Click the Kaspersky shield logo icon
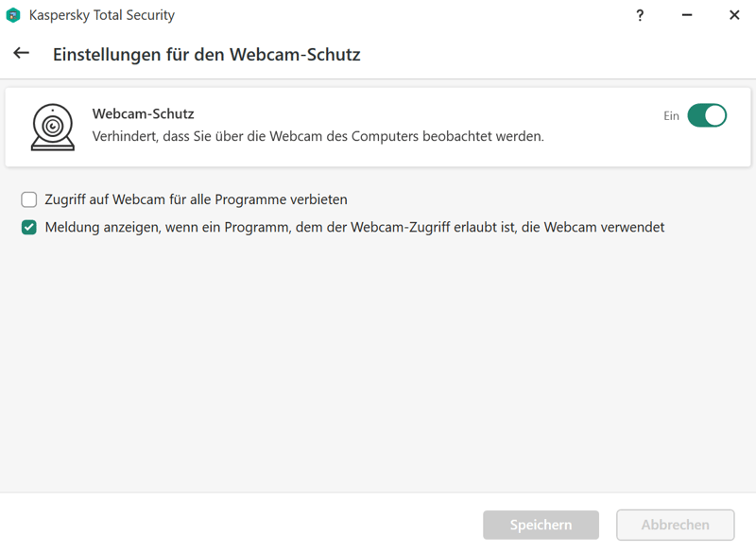The height and width of the screenshot is (552, 756). coord(13,15)
